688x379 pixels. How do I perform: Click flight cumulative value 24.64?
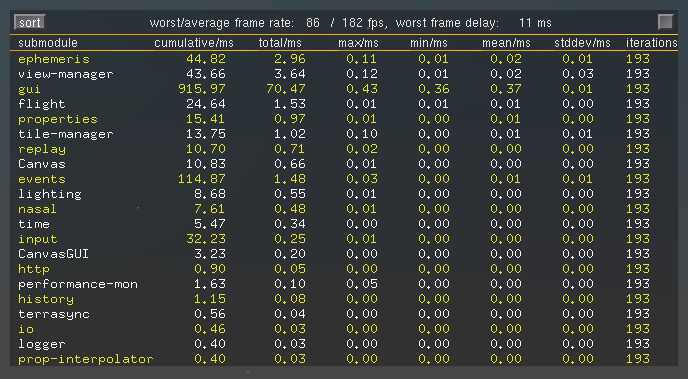tap(206, 104)
